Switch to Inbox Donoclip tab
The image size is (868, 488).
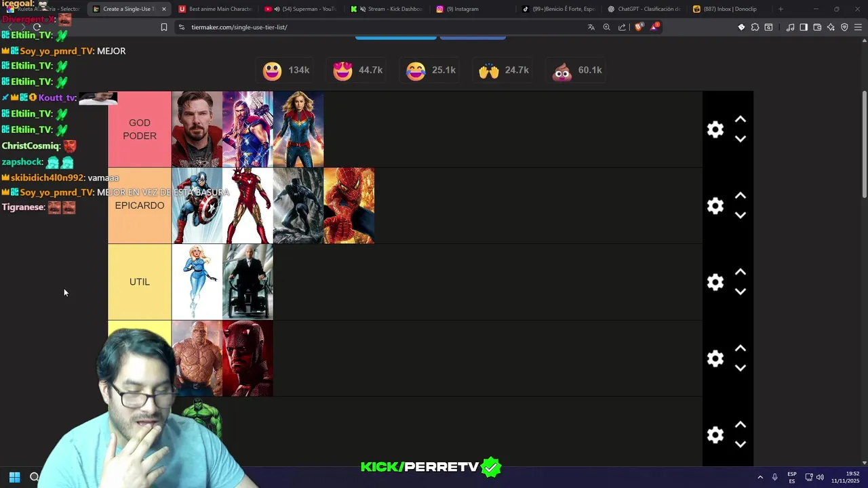tap(730, 9)
